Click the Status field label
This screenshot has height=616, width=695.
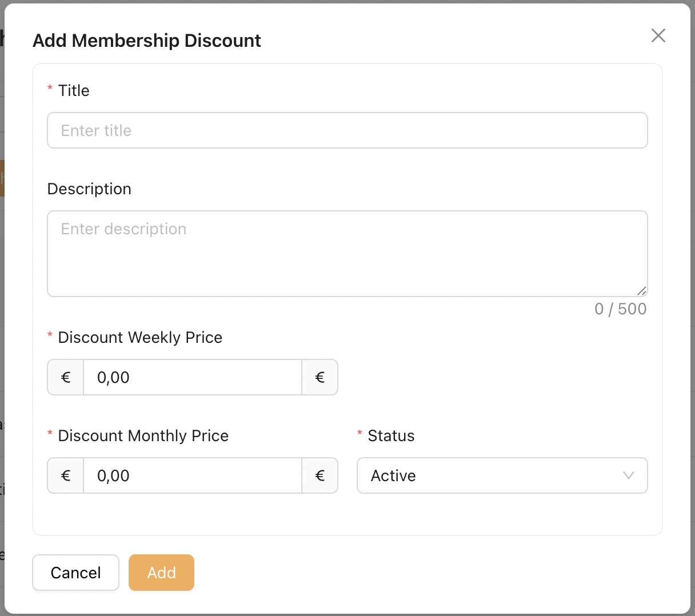click(391, 436)
